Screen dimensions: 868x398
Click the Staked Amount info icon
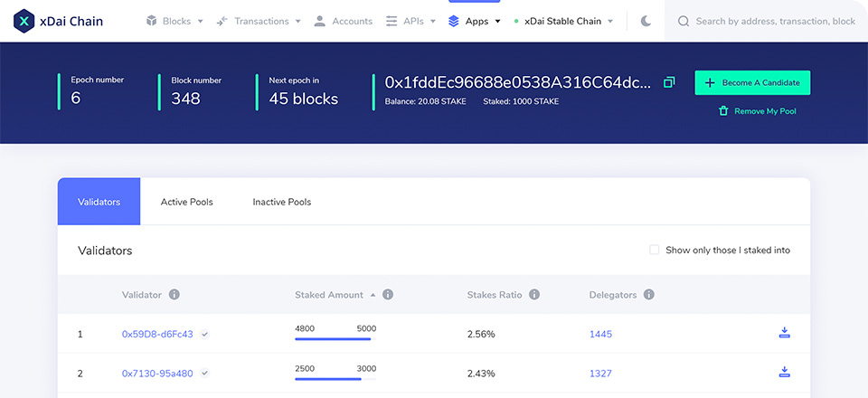tap(388, 295)
